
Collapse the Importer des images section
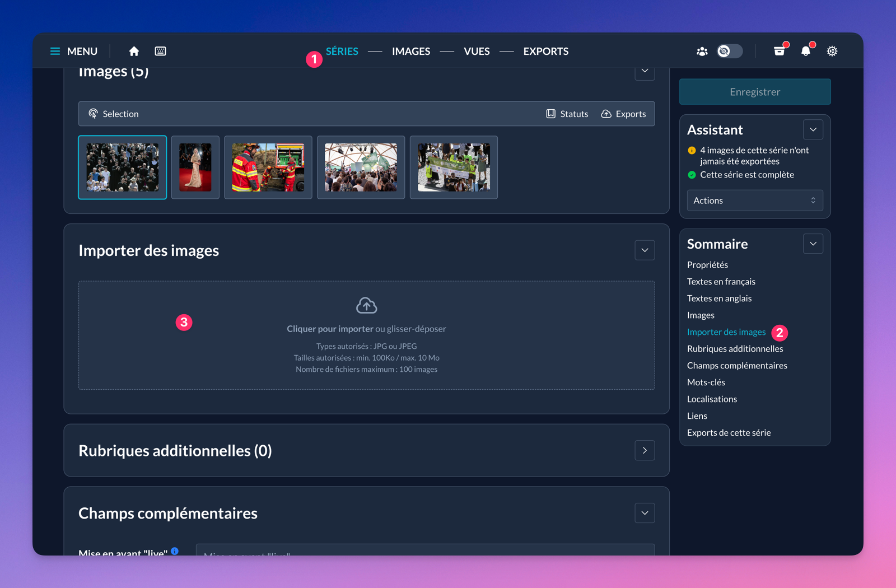(x=645, y=250)
